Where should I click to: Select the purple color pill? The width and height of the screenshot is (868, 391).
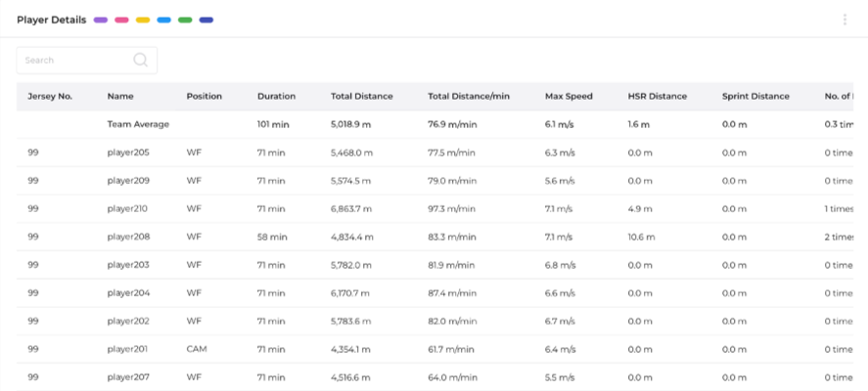(101, 20)
